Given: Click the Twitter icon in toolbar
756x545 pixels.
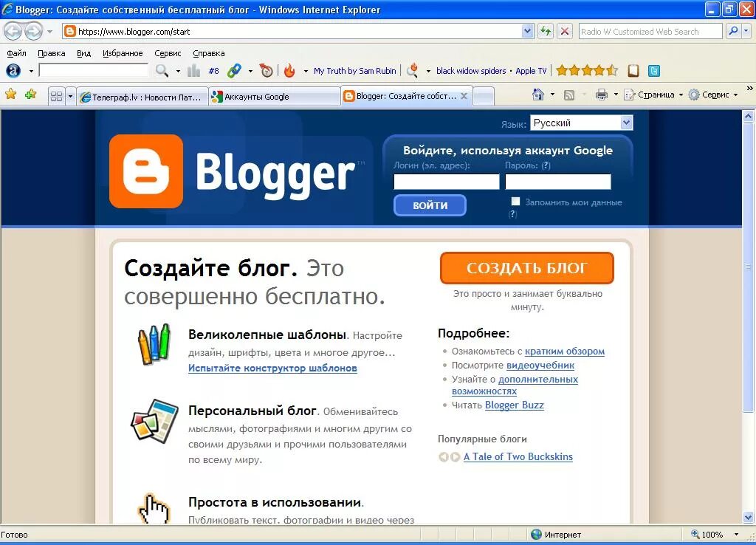Looking at the screenshot, I should point(654,71).
